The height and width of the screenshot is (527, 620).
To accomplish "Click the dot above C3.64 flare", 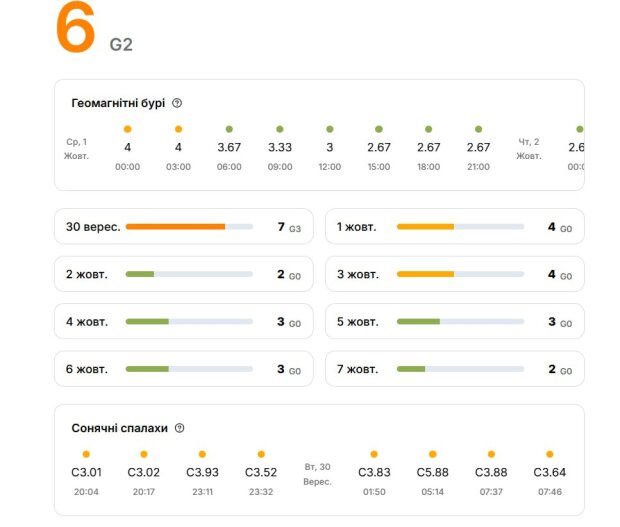I will click(x=549, y=454).
